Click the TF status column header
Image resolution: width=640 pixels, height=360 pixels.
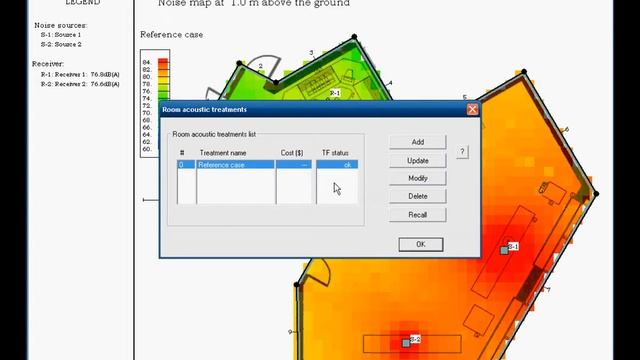tap(335, 153)
